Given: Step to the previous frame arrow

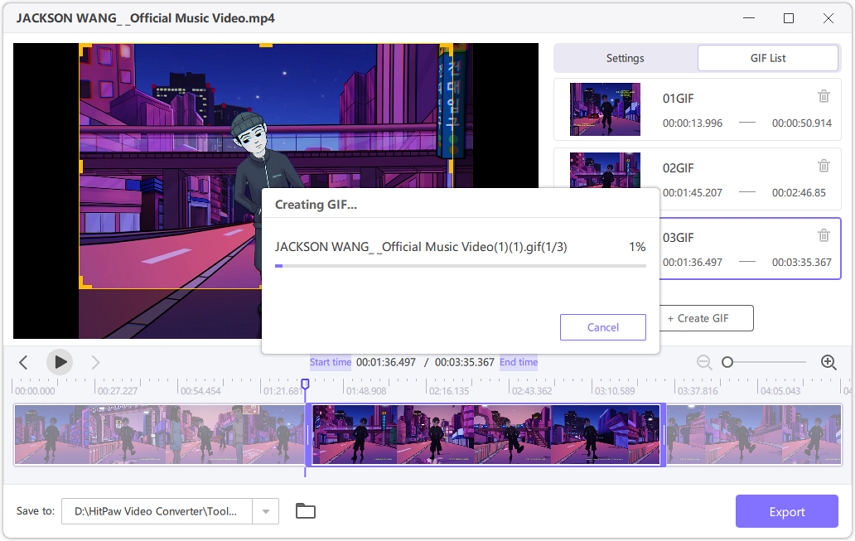Looking at the screenshot, I should (23, 362).
